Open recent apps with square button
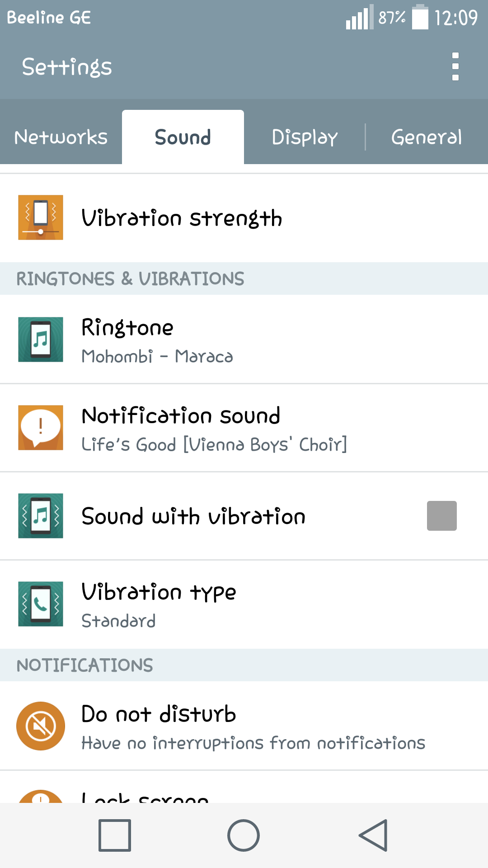The width and height of the screenshot is (488, 868). tap(115, 835)
